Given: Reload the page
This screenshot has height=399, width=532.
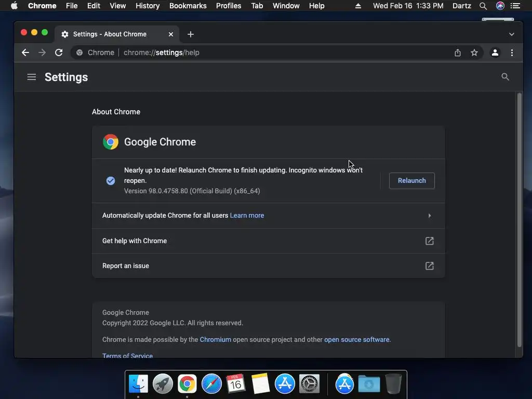Looking at the screenshot, I should [x=59, y=52].
